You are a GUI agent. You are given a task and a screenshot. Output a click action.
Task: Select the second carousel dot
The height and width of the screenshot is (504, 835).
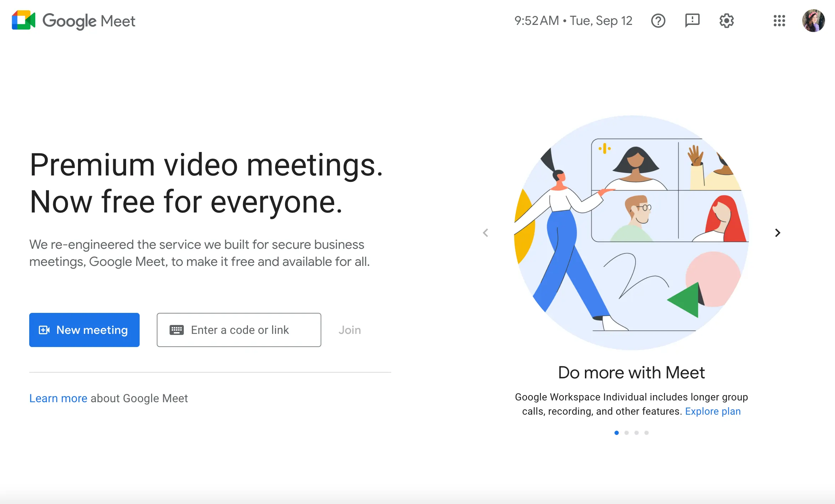(627, 432)
